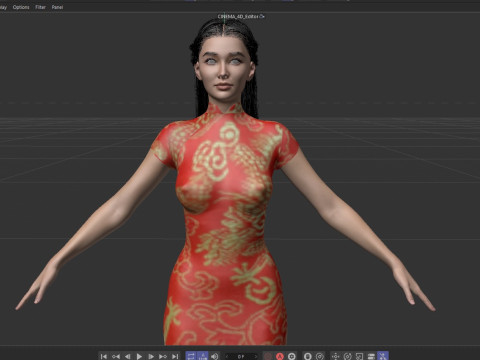Click the record active objects button

268,356
